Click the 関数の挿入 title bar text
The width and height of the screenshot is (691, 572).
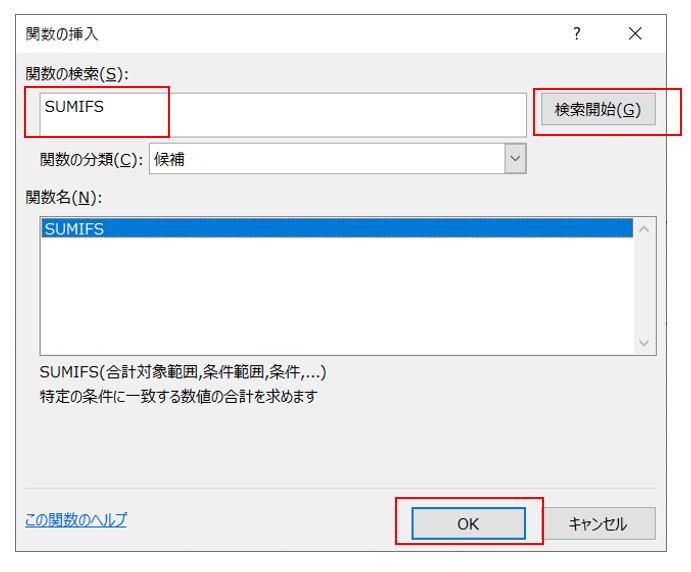61,33
